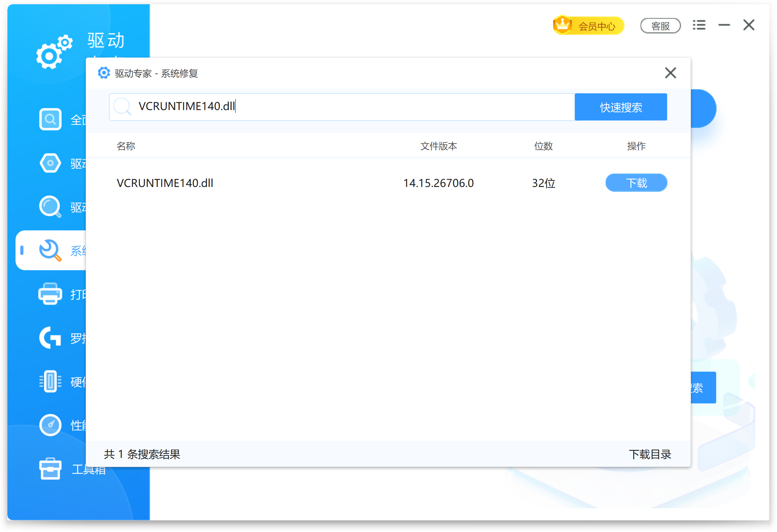Click the 共 1 条搜索结果 status text

click(142, 454)
